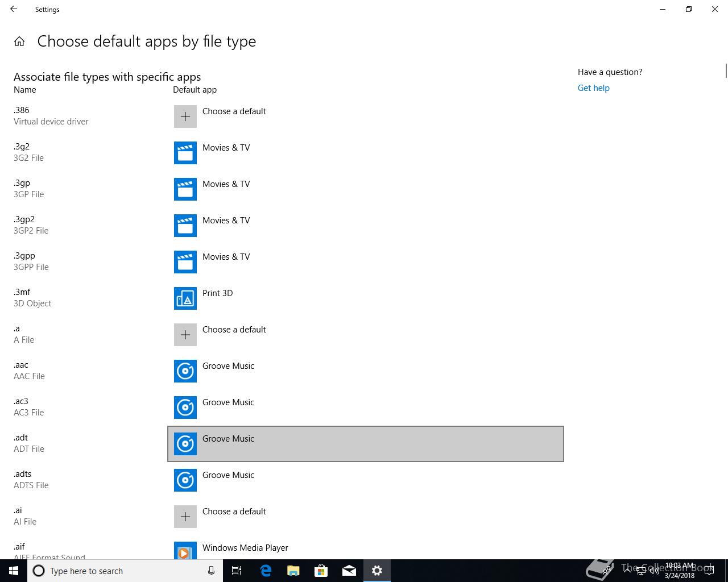The image size is (728, 582).
Task: Click the plus icon for .ai file type
Action: tap(185, 517)
